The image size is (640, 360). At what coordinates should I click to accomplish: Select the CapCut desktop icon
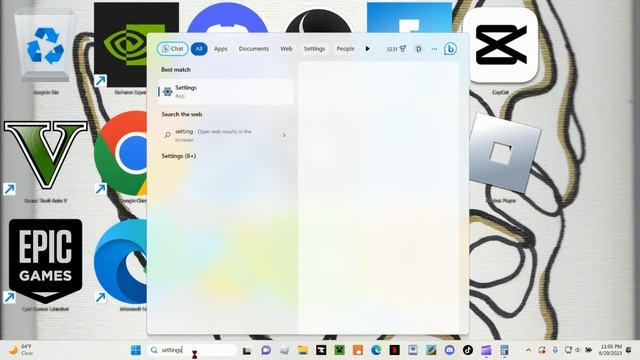501,51
